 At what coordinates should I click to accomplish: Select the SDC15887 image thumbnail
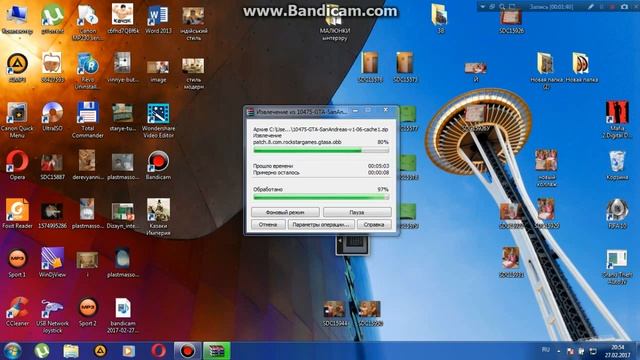click(52, 165)
